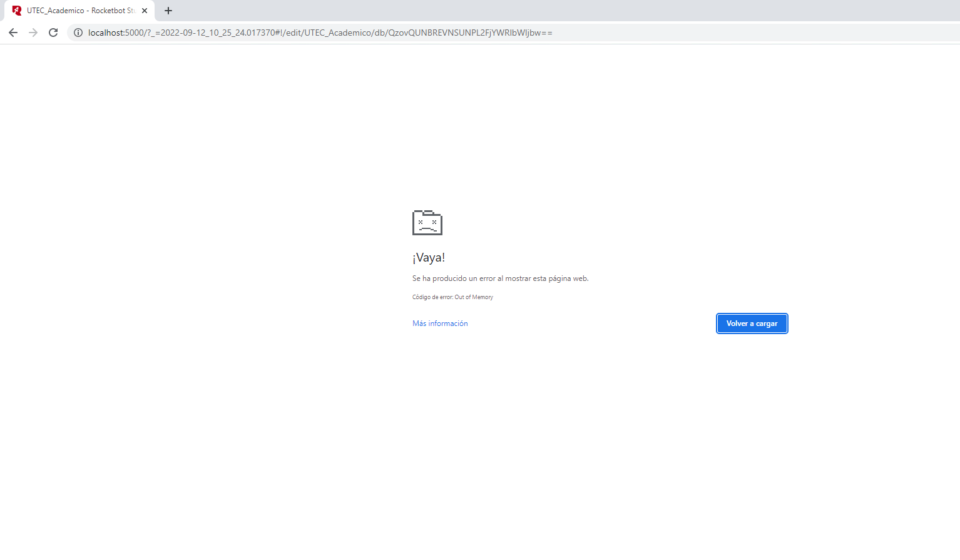Click the 'Out of Memory' error code text
The image size is (960, 560).
[474, 297]
